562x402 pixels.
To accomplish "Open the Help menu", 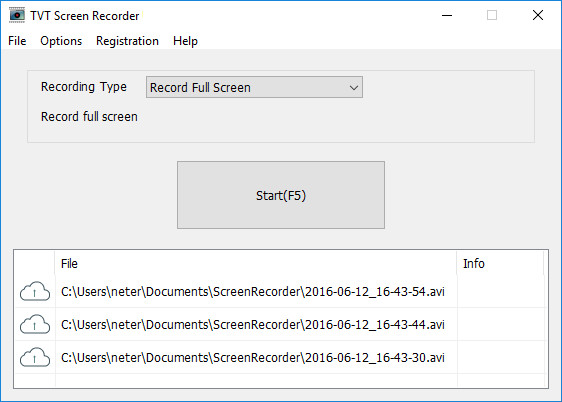I will [x=185, y=41].
